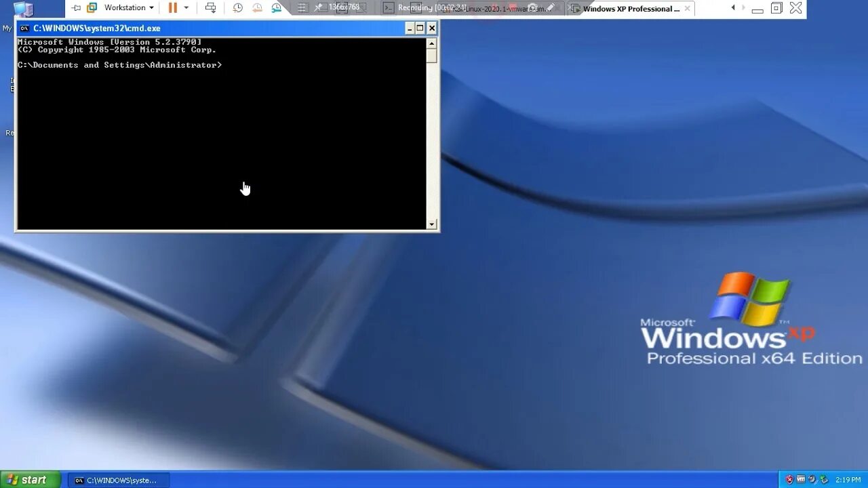Click the cmd.exe window title bar icon

(24, 28)
